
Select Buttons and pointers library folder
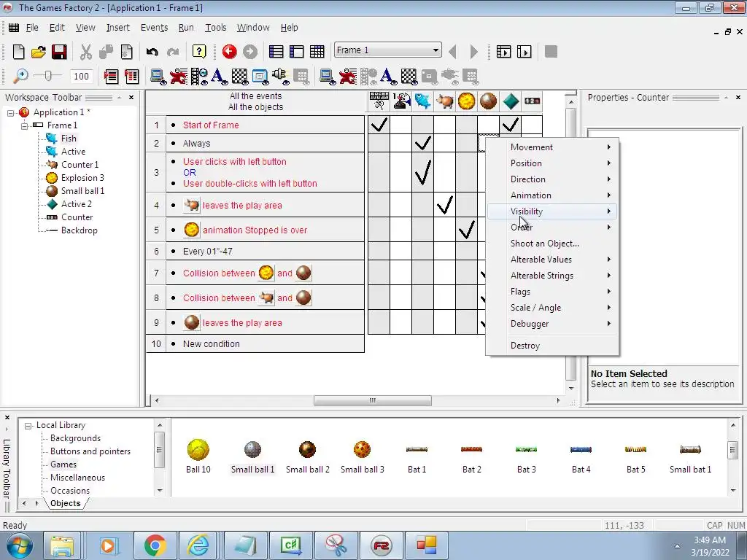coord(90,451)
